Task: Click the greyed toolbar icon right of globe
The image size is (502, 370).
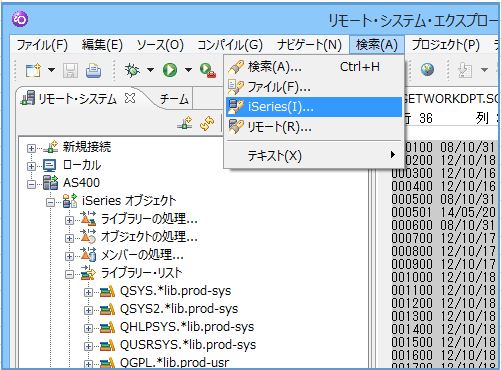Action: click(x=465, y=70)
